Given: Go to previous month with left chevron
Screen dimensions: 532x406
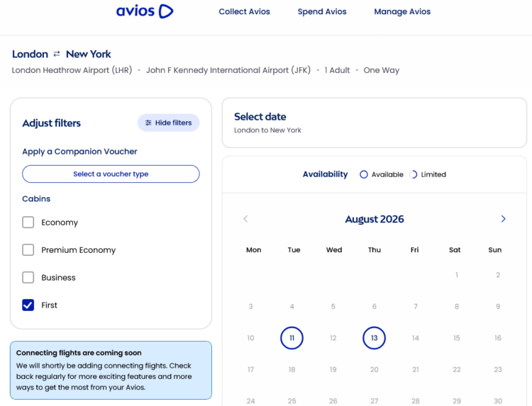Looking at the screenshot, I should (x=245, y=219).
